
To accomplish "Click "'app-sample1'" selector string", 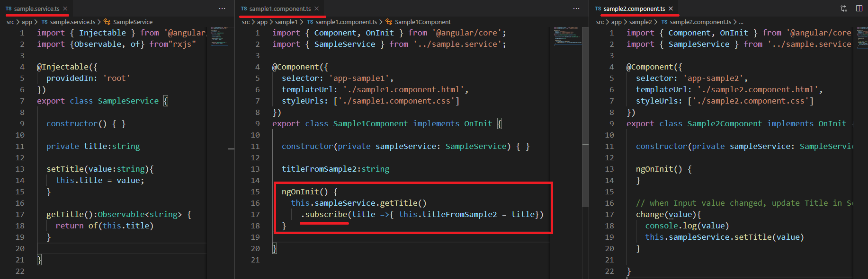I will [358, 78].
